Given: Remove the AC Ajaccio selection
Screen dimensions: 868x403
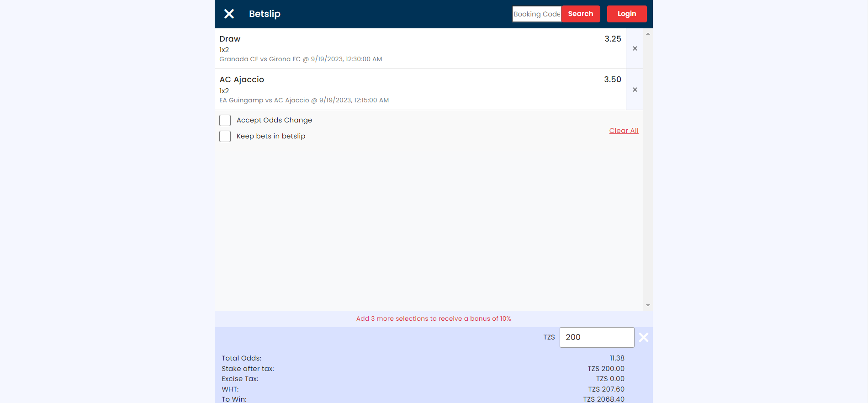Looking at the screenshot, I should tap(635, 90).
